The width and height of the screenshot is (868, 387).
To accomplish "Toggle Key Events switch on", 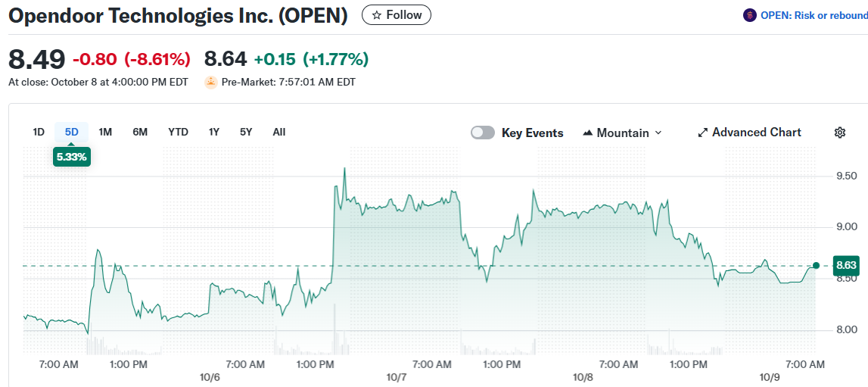I will tap(483, 133).
